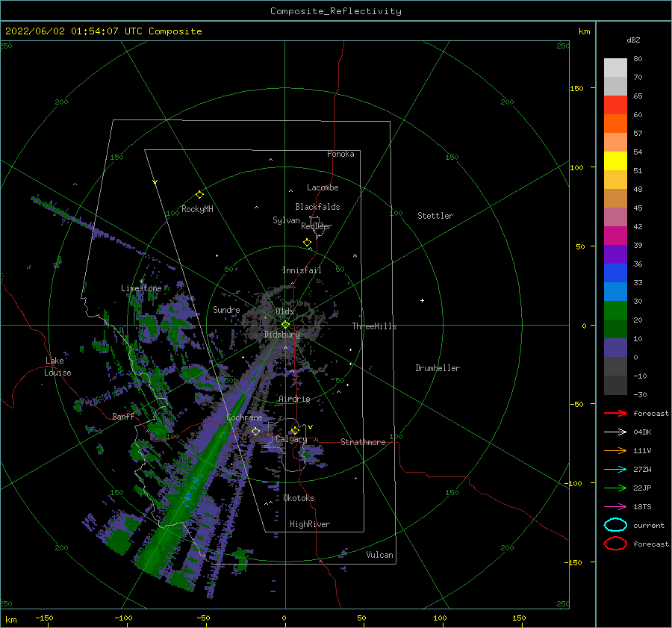Click the Calgary city label
Viewport: 672px width, 628px height.
291,439
